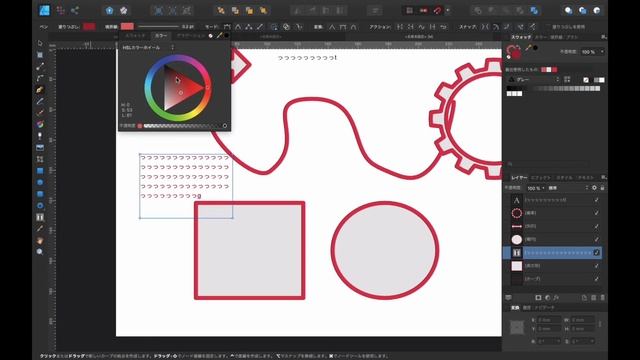640x360 pixels.
Task: Open the ナビゲータ tab
Action: tap(544, 308)
